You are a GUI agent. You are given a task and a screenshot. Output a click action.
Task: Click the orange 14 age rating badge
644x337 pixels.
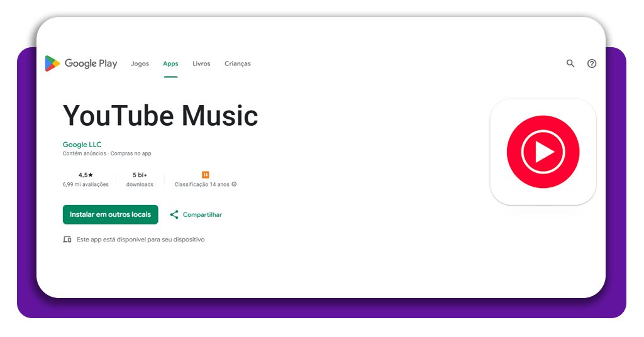pyautogui.click(x=206, y=175)
